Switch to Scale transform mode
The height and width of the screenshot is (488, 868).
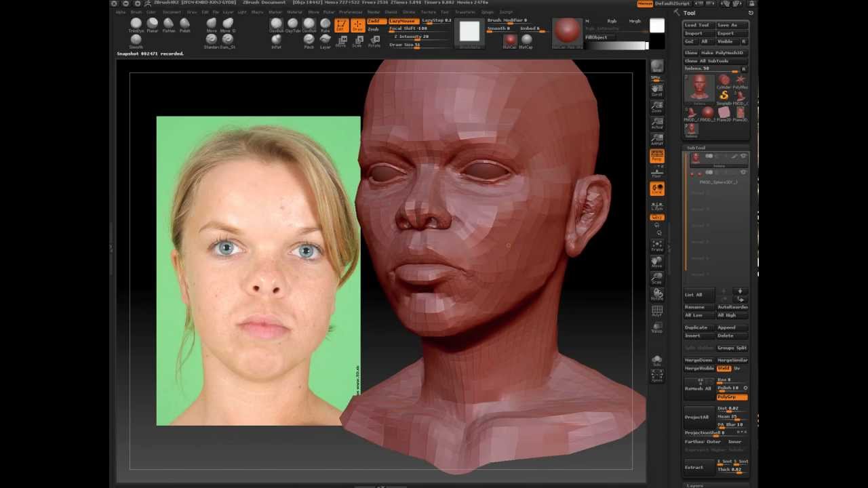click(x=357, y=41)
